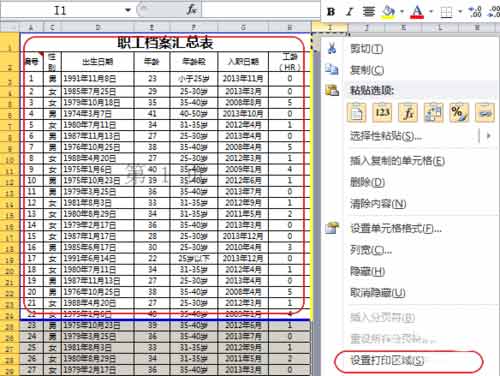
Task: Click the fx insert function button
Action: point(192,10)
